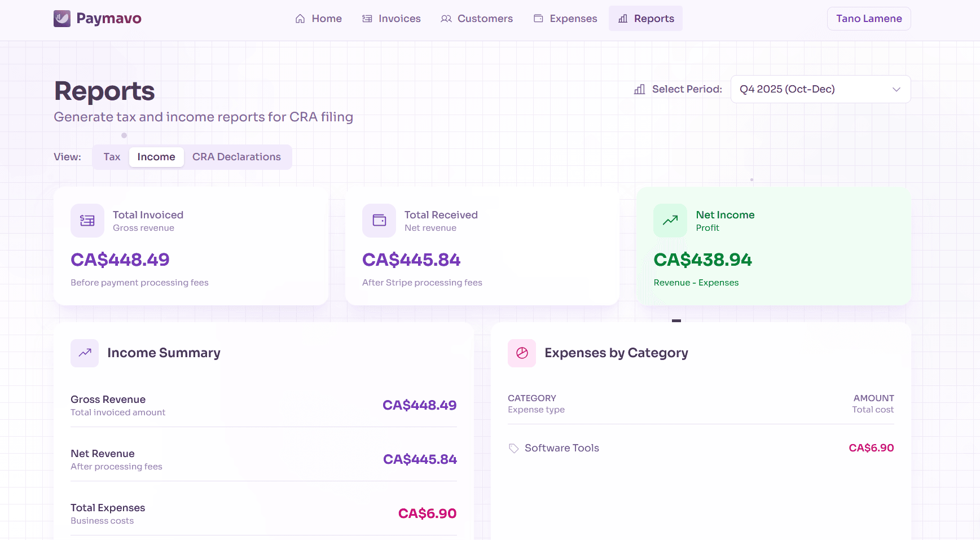Click the pie chart icon beside Expenses by Category
980x540 pixels.
pos(521,353)
